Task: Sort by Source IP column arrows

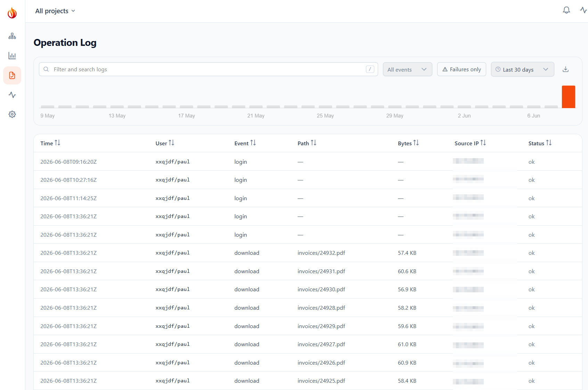Action: click(483, 143)
